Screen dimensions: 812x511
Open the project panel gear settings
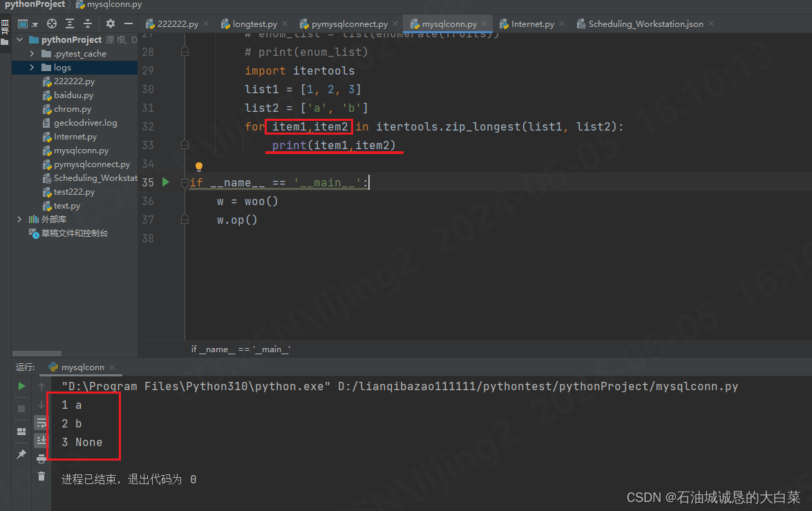111,23
